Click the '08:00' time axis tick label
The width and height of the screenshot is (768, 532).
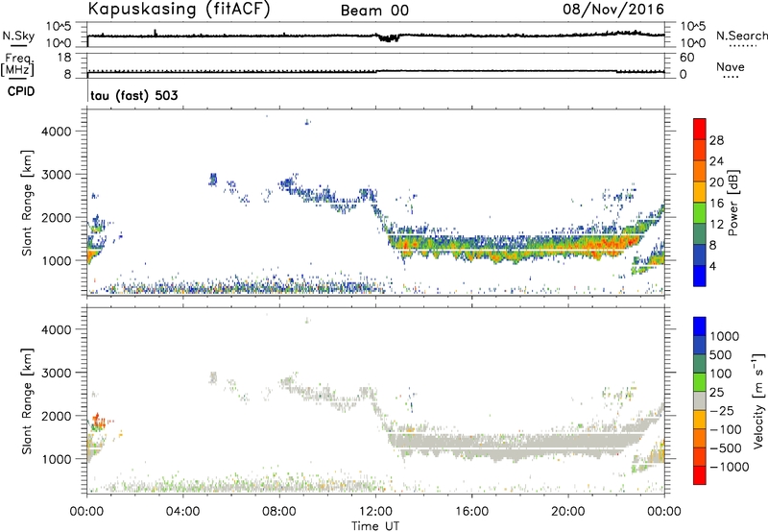coord(279,512)
